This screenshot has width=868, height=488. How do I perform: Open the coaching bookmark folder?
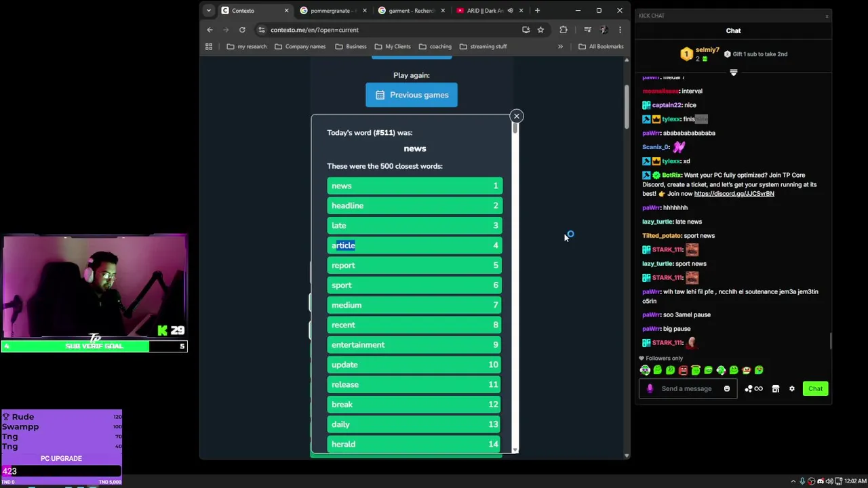click(x=435, y=47)
